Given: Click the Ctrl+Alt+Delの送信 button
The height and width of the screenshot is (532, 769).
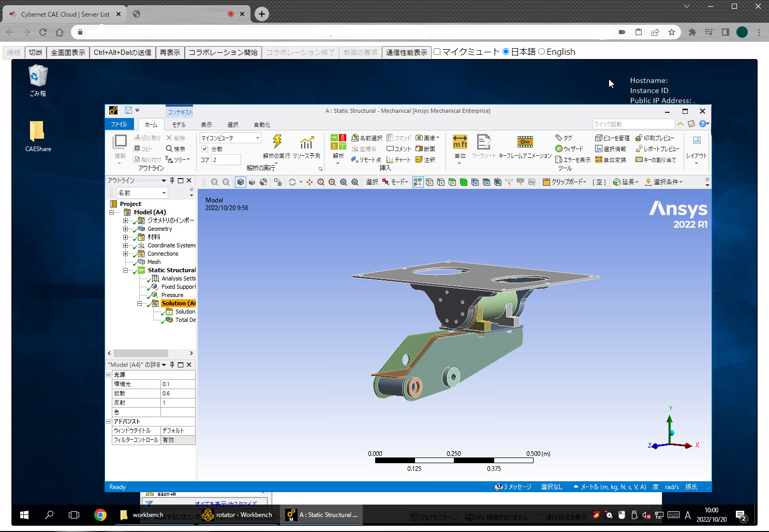Looking at the screenshot, I should [x=123, y=52].
